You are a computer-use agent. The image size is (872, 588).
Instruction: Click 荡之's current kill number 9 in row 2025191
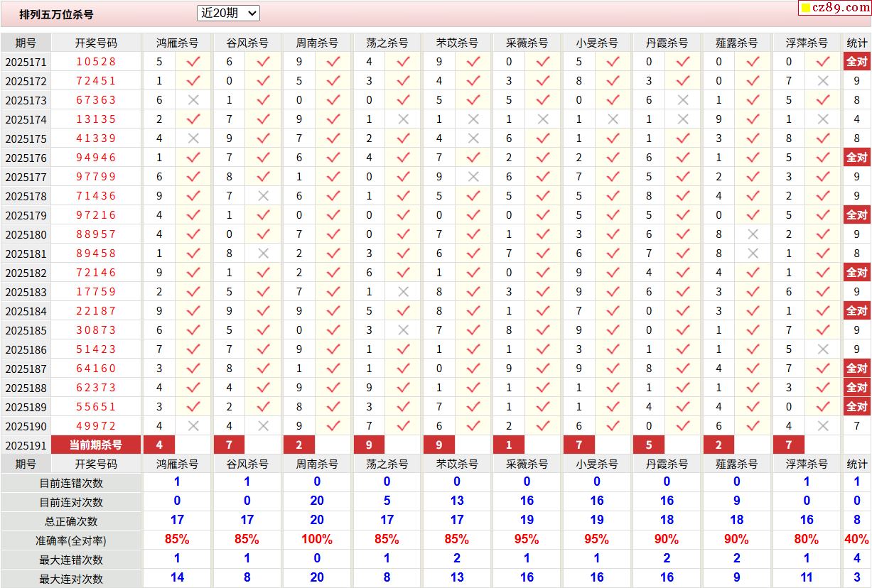click(369, 445)
